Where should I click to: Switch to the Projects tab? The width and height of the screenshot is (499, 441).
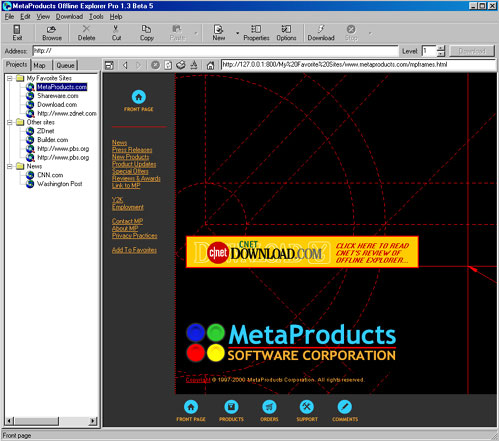click(17, 64)
